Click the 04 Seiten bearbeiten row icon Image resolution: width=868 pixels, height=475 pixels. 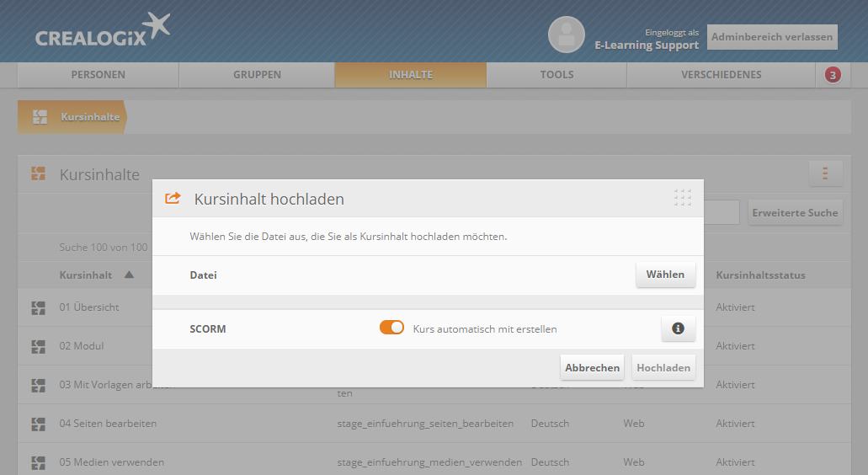[38, 424]
